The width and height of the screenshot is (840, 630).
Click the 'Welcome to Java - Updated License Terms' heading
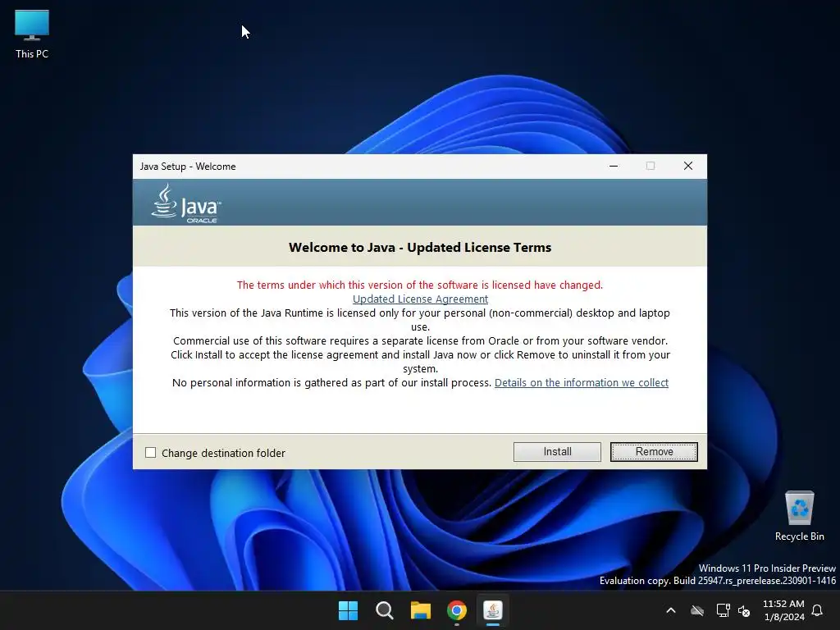click(x=420, y=247)
